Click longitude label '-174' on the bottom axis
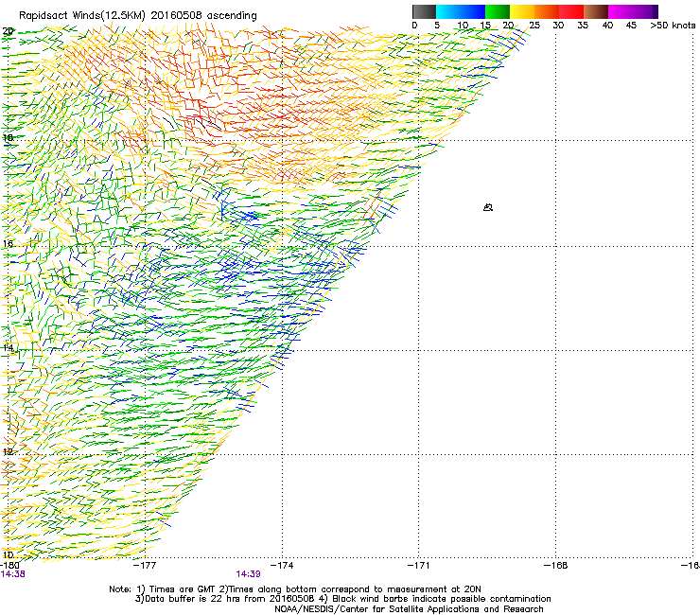Screen dimensions: 700x615 click(282, 566)
